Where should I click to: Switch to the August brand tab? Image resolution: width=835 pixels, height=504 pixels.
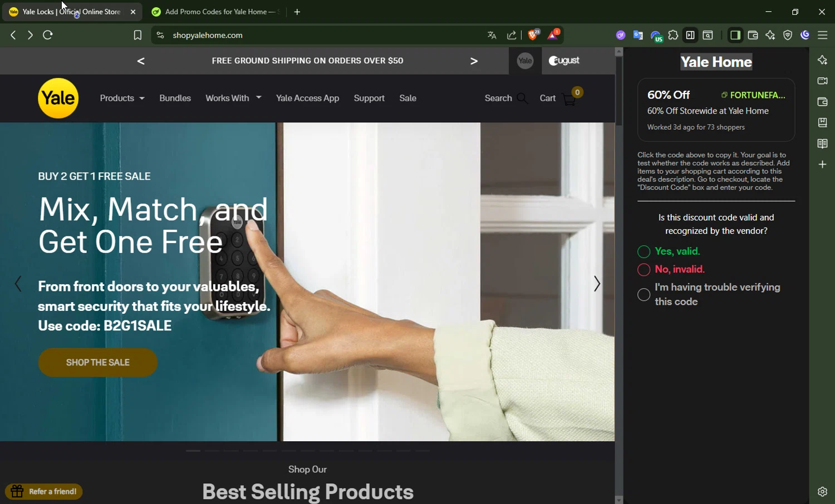pos(564,61)
